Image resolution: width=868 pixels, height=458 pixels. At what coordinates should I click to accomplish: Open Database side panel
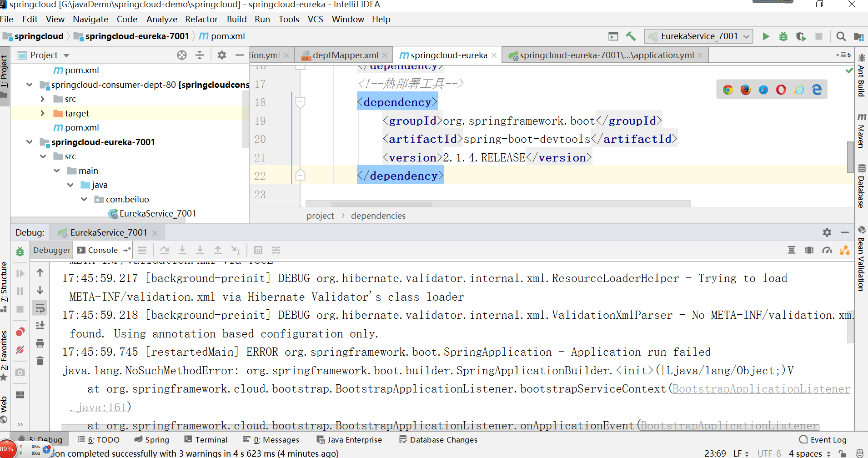[x=861, y=186]
